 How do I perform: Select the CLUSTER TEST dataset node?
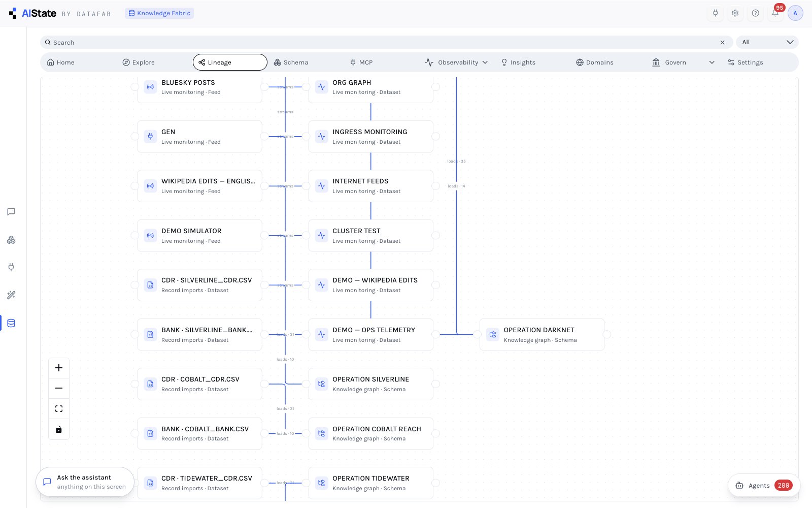click(370, 235)
